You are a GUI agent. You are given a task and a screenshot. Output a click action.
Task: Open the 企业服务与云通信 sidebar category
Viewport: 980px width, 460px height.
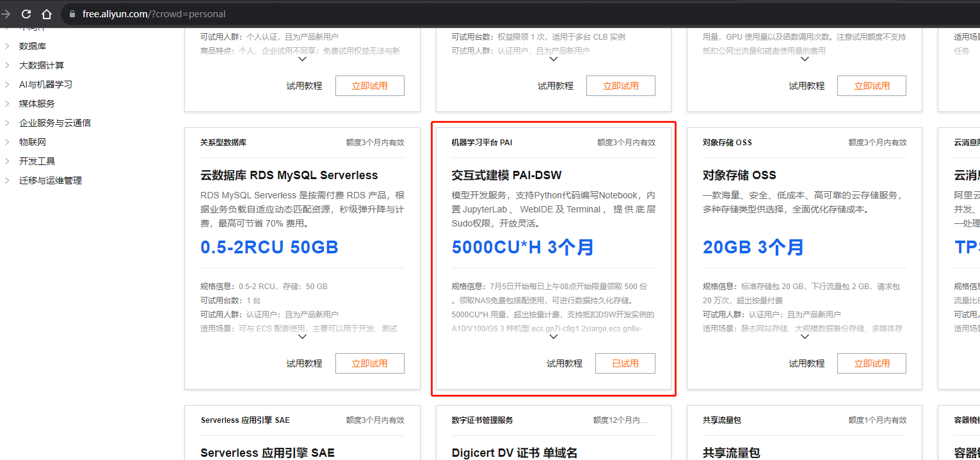click(x=54, y=123)
